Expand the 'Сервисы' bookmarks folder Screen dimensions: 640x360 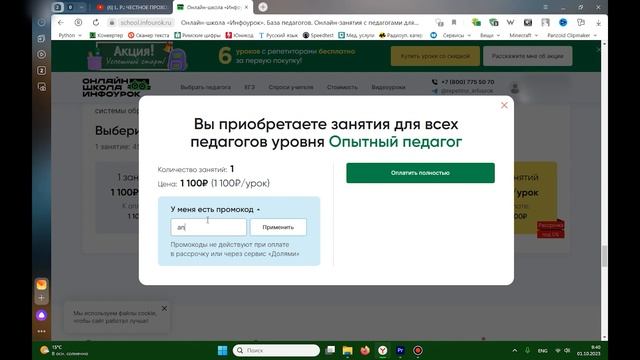tap(456, 36)
